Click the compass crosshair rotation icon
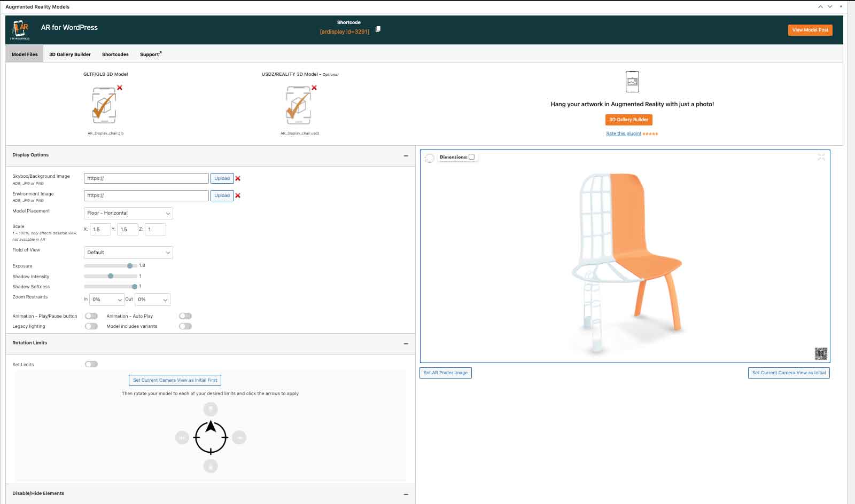Image resolution: width=855 pixels, height=504 pixels. pyautogui.click(x=211, y=437)
